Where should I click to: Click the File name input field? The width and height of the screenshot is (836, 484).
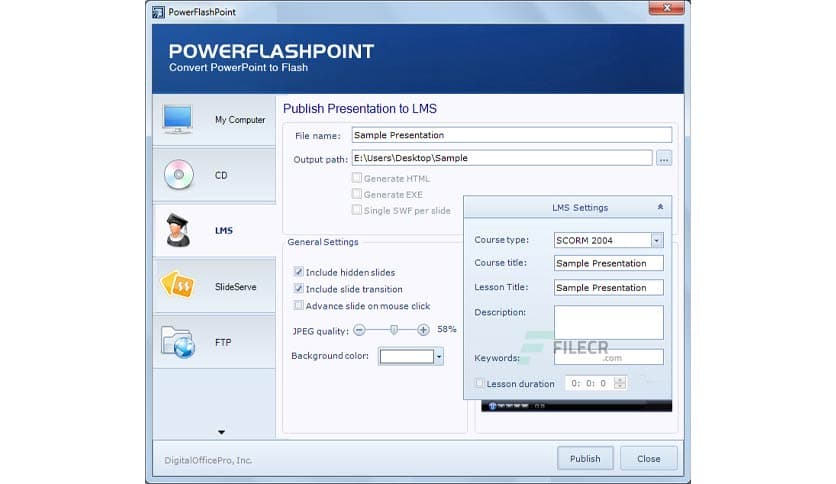point(511,135)
